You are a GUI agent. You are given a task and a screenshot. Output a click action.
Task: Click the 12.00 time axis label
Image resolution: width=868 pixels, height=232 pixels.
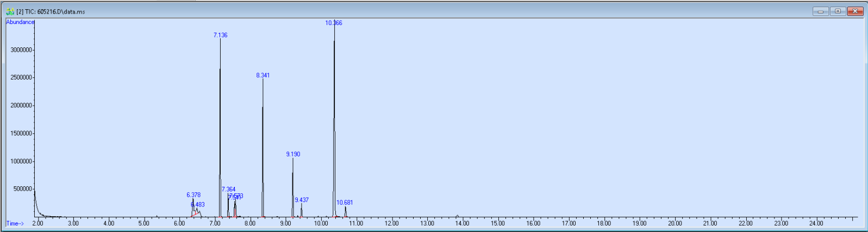(391, 223)
